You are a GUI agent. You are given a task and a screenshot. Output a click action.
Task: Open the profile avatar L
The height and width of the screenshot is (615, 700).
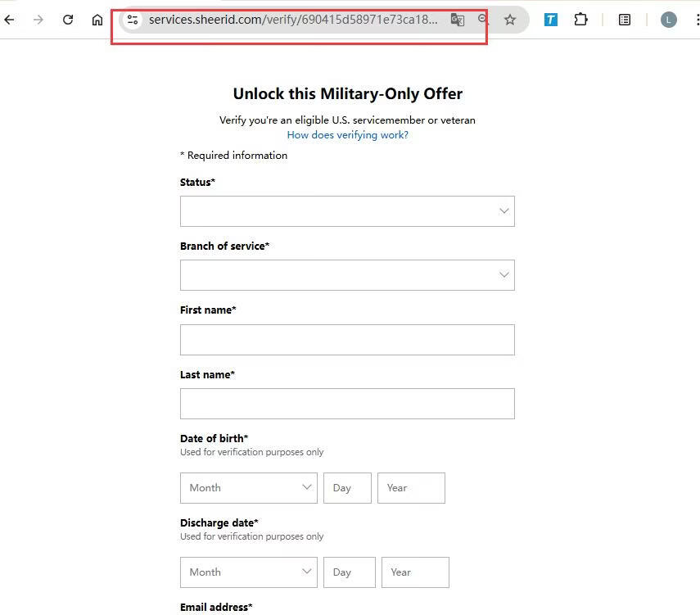point(669,20)
